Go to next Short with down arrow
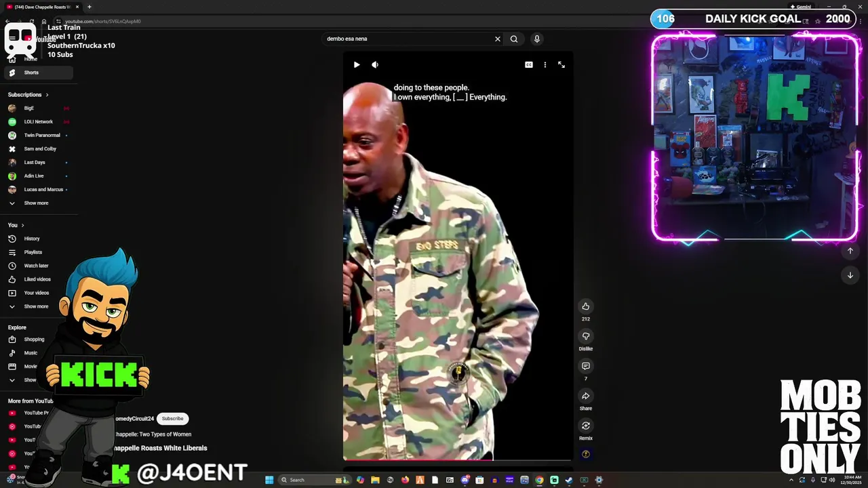 point(850,275)
